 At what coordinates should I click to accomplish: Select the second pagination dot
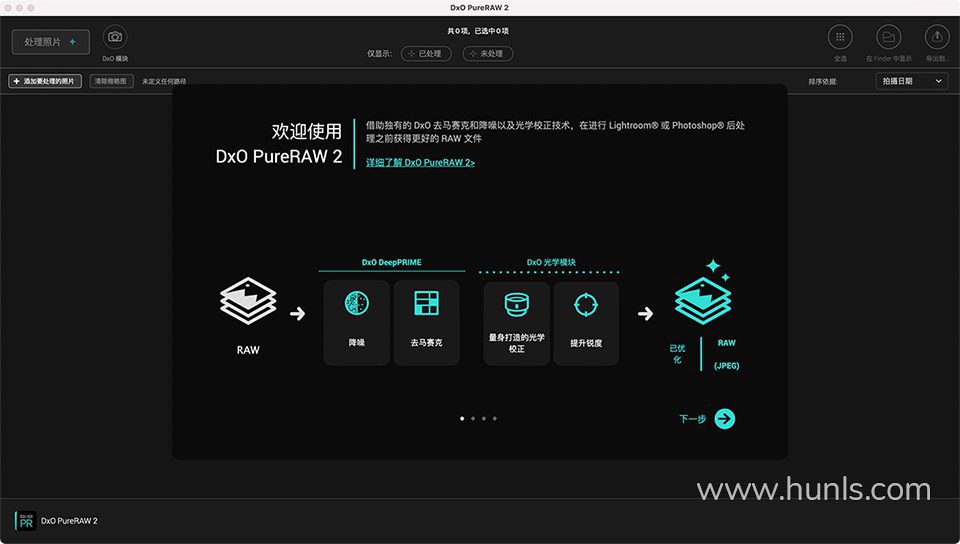coord(473,419)
